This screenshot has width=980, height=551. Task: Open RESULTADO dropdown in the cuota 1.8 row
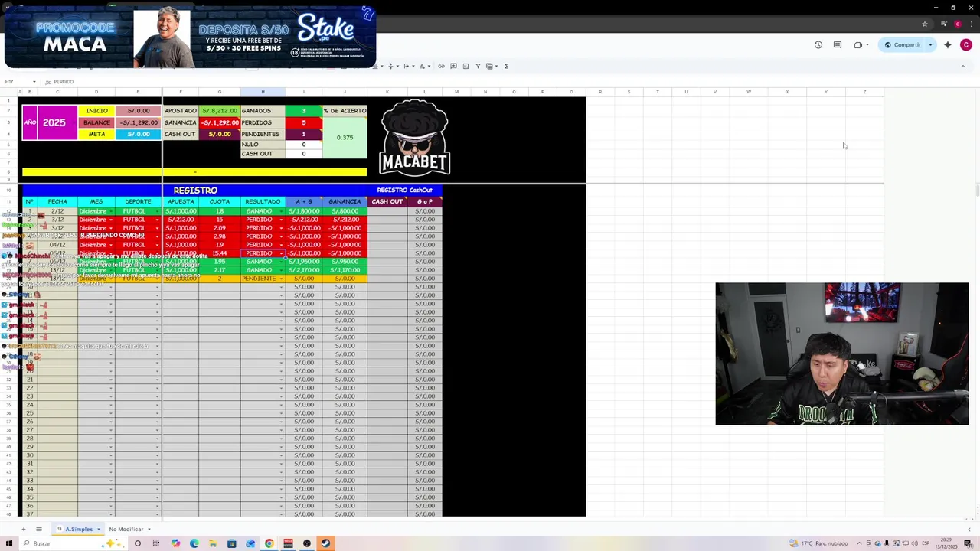tap(281, 211)
